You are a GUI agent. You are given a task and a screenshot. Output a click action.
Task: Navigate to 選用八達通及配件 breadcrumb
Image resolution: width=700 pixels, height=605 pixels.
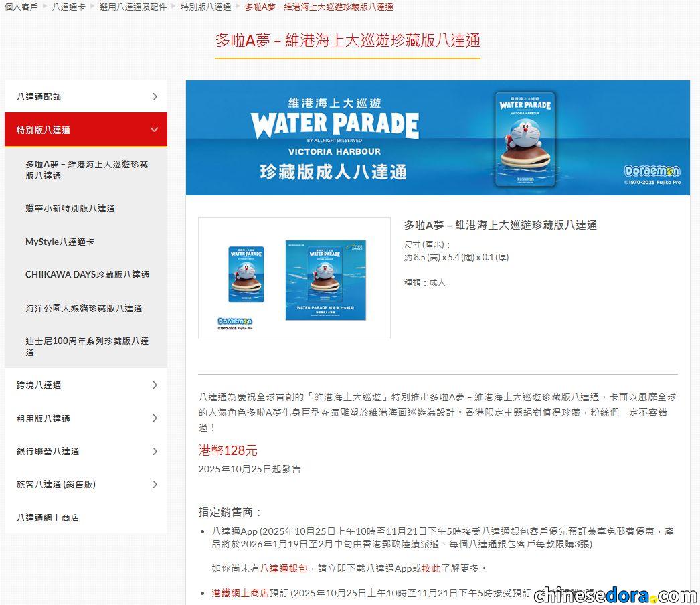pyautogui.click(x=133, y=7)
